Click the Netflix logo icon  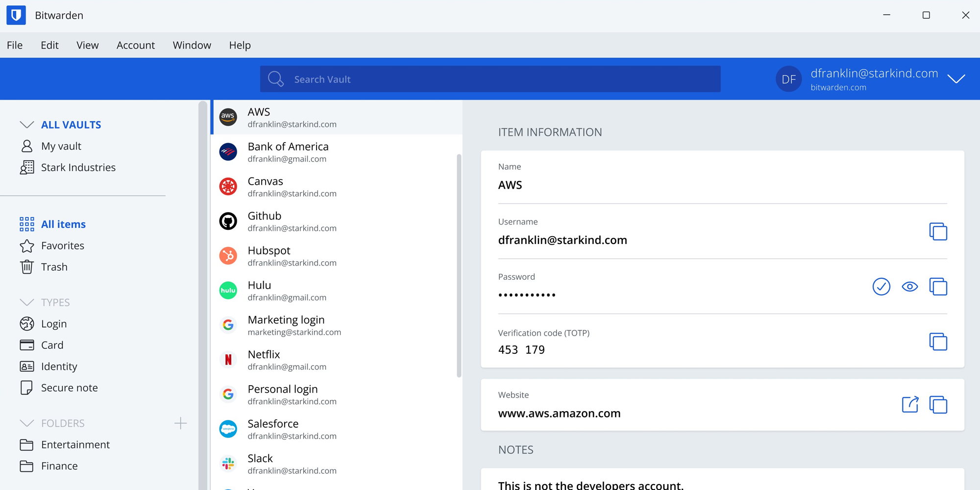coord(228,360)
